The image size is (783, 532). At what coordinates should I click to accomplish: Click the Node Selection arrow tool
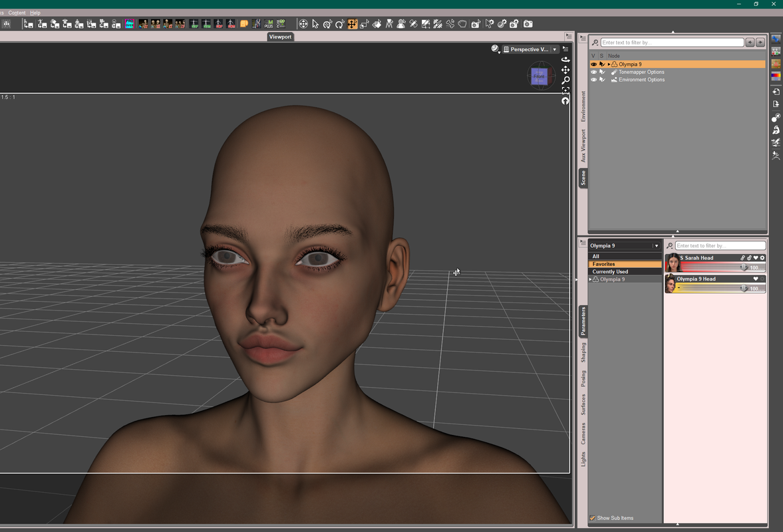pos(315,24)
